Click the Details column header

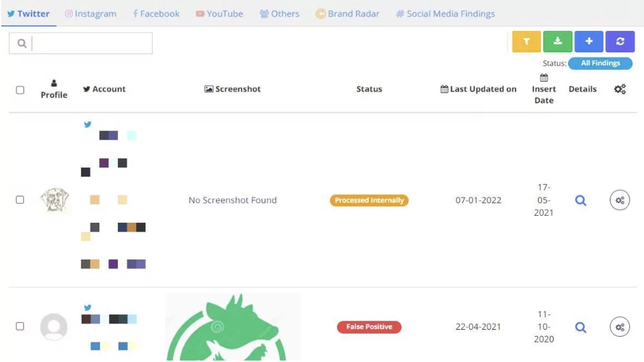click(x=582, y=89)
